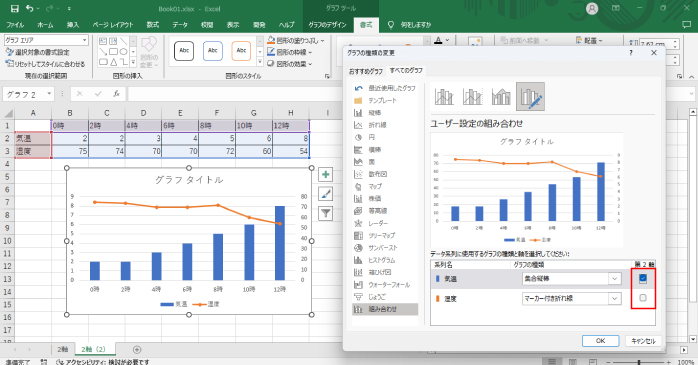
Task: Select the 2軸 worksheet tab
Action: 63,349
